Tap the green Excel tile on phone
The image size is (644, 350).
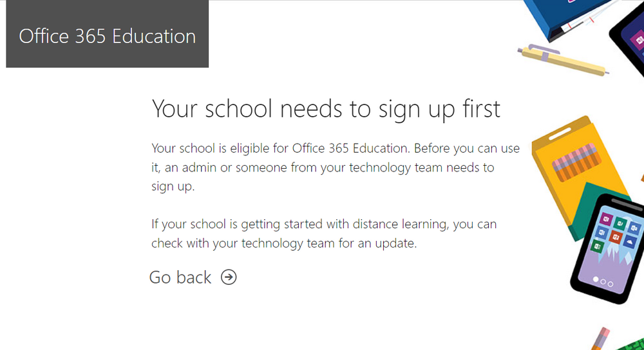[x=597, y=246]
